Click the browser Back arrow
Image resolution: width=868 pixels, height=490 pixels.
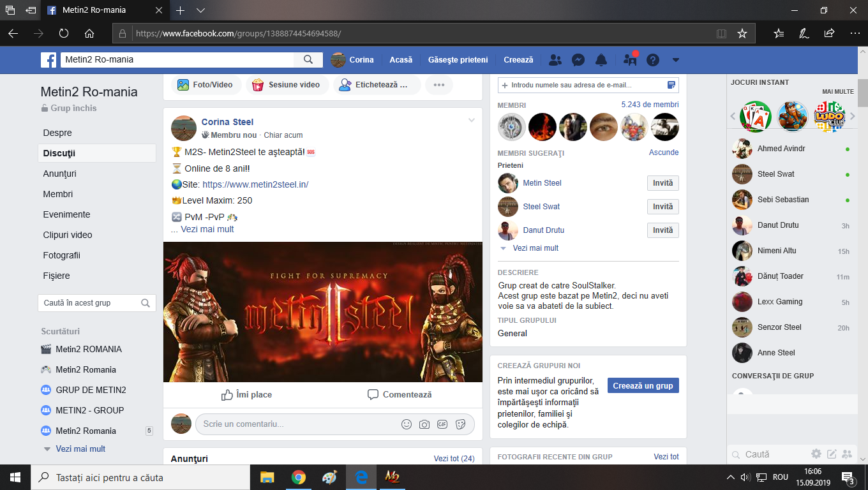tap(13, 33)
